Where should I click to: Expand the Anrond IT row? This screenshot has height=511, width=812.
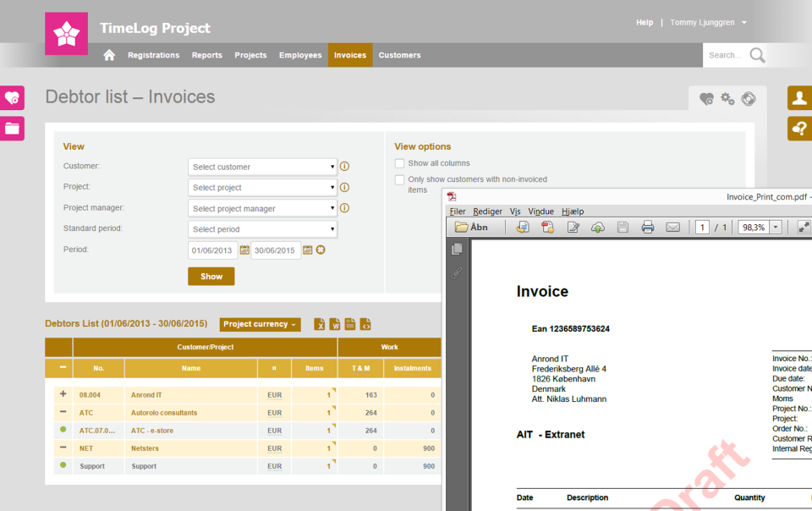coord(63,394)
